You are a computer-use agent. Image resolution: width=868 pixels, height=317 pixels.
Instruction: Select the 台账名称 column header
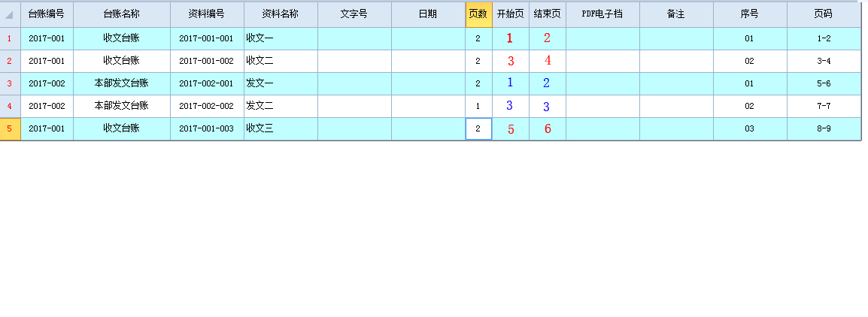click(122, 14)
